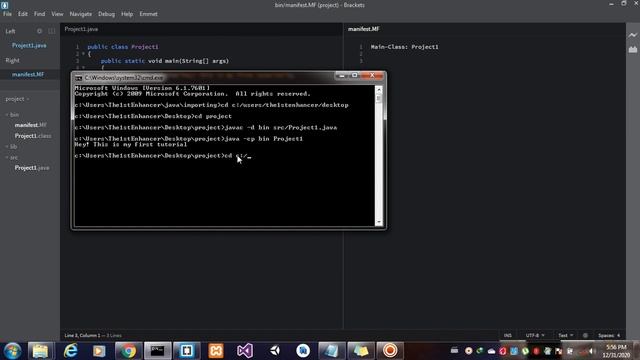Open XAMPP from the taskbar
640x360 pixels.
(216, 351)
